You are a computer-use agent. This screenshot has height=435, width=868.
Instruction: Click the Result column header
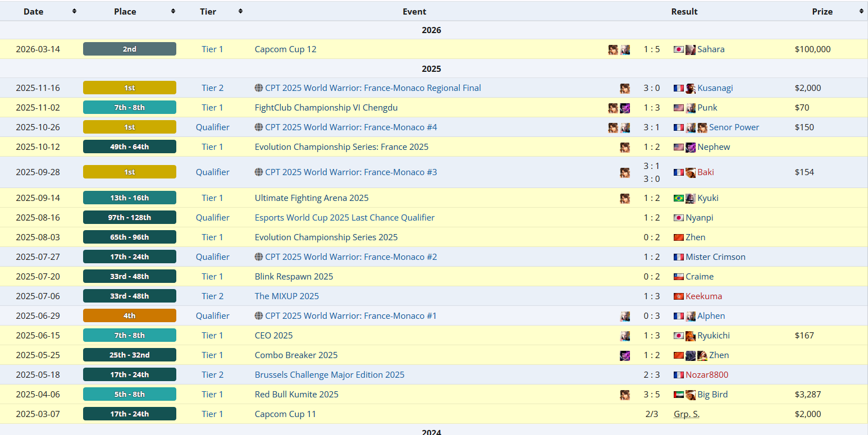(684, 11)
